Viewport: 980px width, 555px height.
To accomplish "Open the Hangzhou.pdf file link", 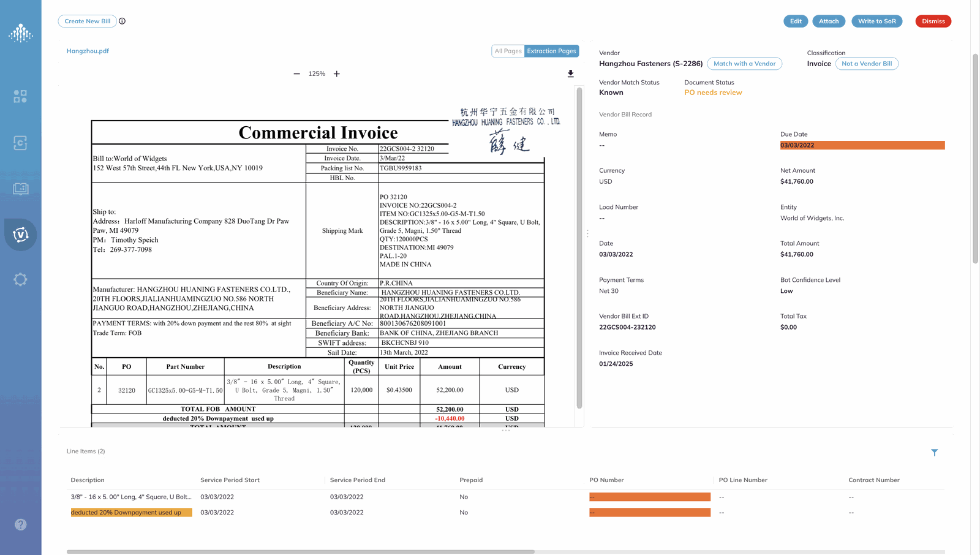I will (88, 51).
